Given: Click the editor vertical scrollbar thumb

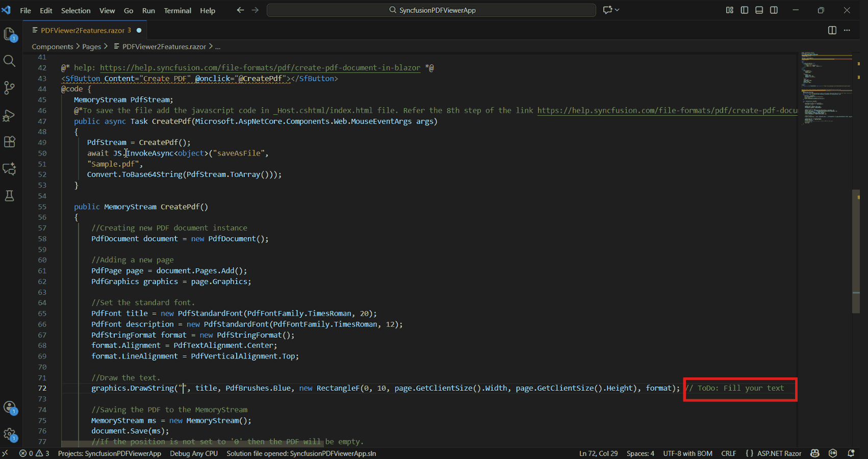Looking at the screenshot, I should pyautogui.click(x=856, y=251).
